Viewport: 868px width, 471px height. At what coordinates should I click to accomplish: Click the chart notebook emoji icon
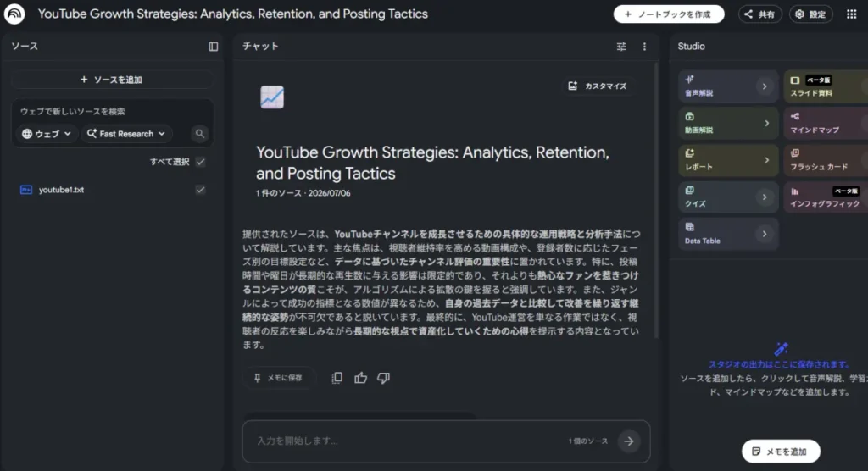click(x=272, y=97)
